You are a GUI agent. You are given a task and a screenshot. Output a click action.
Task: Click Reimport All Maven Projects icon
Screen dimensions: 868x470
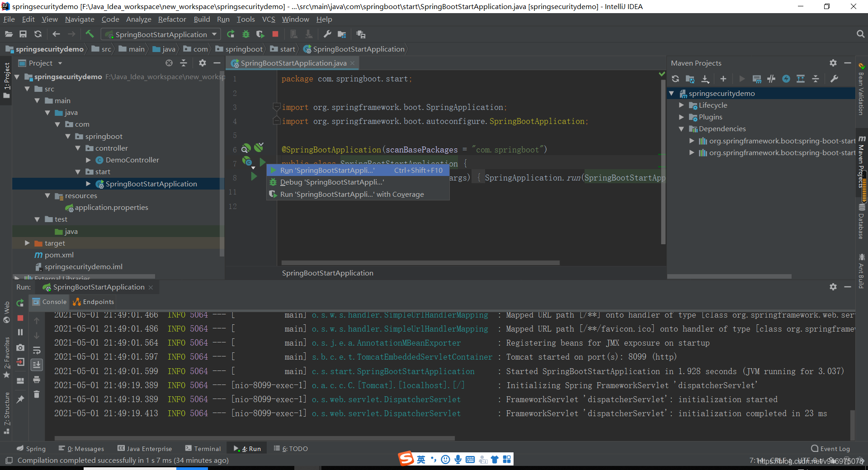675,79
